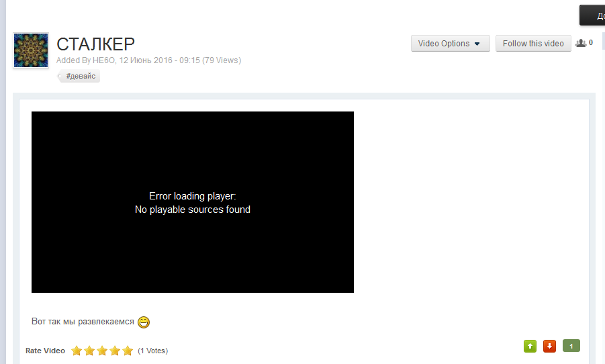Click the laughing smiley emoticon

[x=144, y=322]
